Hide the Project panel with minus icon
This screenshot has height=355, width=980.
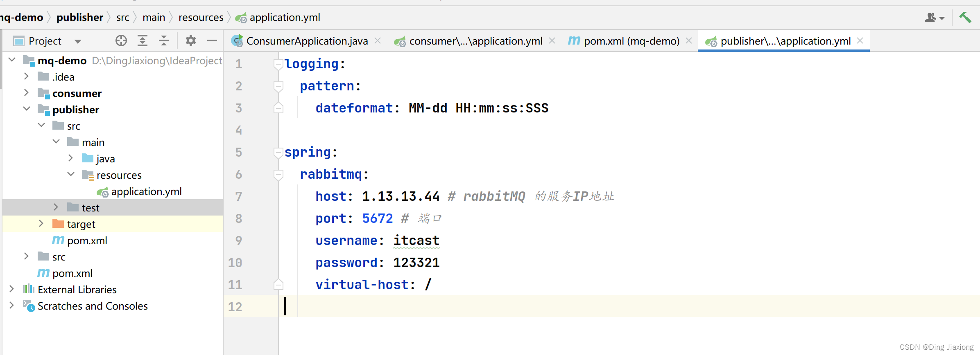[212, 40]
